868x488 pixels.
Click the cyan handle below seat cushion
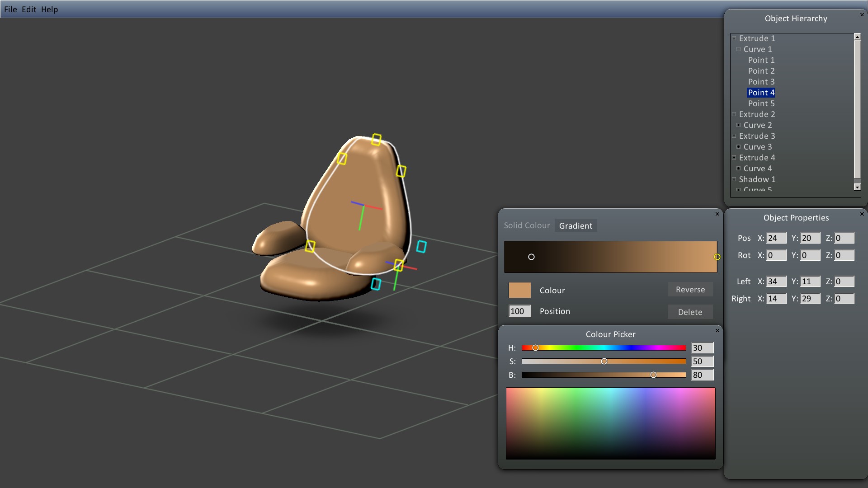pyautogui.click(x=376, y=284)
